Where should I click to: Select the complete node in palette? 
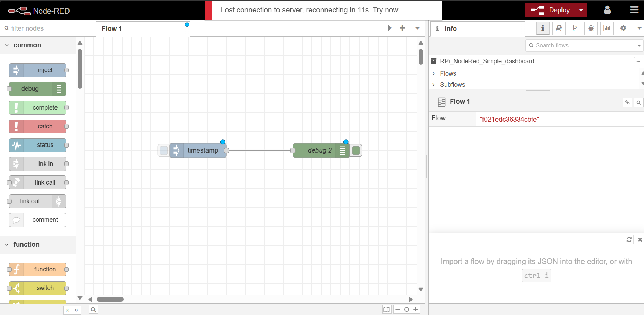pos(38,108)
